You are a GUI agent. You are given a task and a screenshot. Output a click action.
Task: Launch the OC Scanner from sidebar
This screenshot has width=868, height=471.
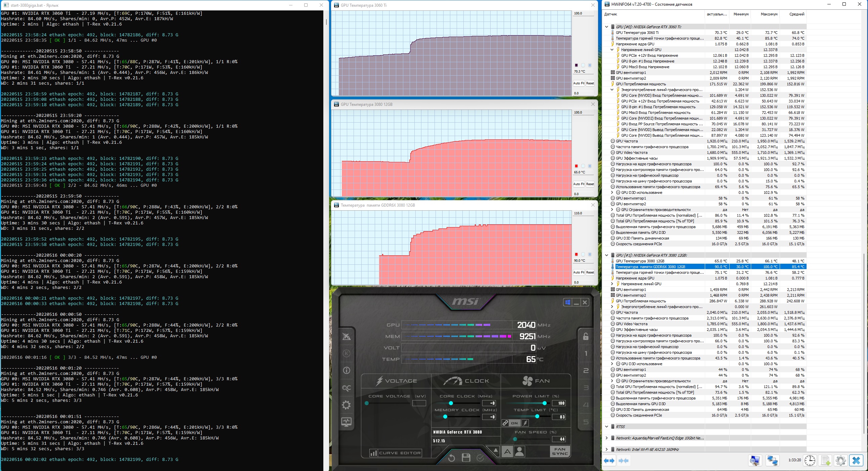point(347,388)
